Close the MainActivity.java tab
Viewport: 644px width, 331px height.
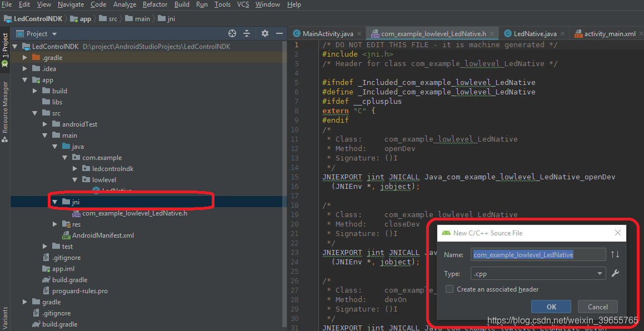coord(360,34)
